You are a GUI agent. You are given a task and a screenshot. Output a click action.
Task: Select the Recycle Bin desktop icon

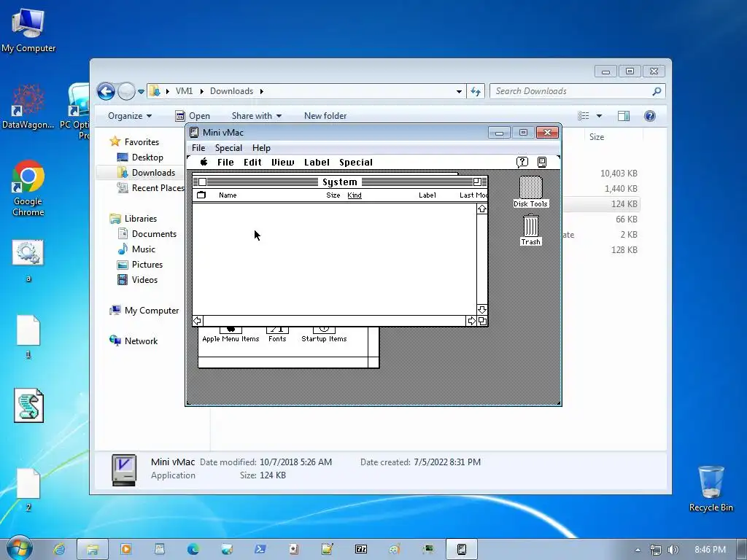711,489
